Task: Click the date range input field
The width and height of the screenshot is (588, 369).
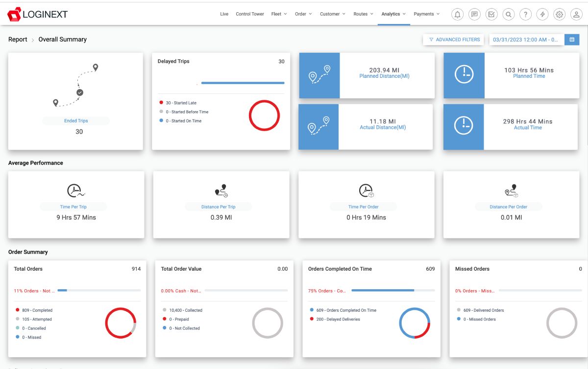Action: pyautogui.click(x=526, y=40)
